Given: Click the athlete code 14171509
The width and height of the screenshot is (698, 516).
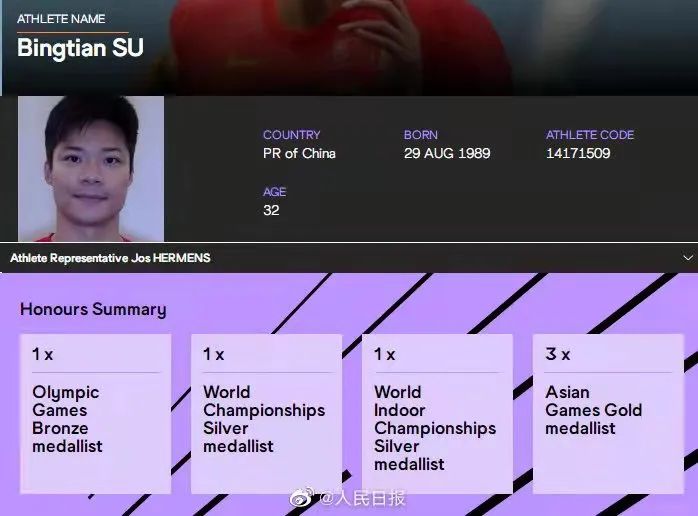Looking at the screenshot, I should 578,154.
